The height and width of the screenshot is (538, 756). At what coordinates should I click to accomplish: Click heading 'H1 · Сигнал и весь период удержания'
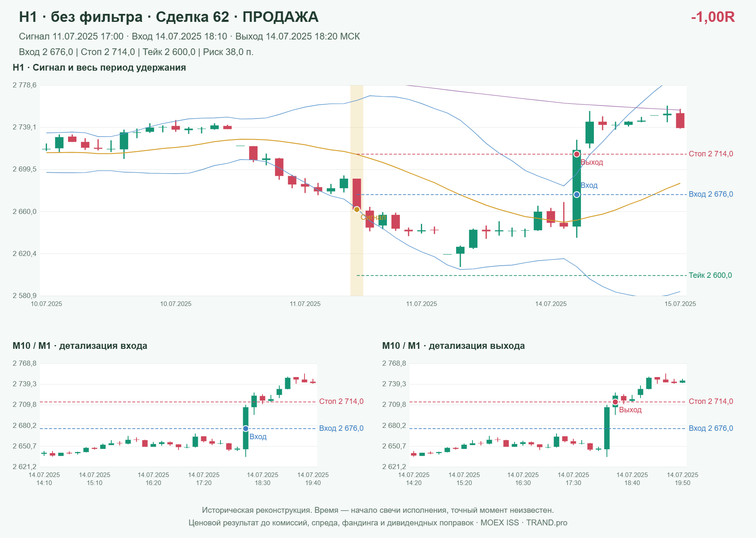(x=99, y=68)
